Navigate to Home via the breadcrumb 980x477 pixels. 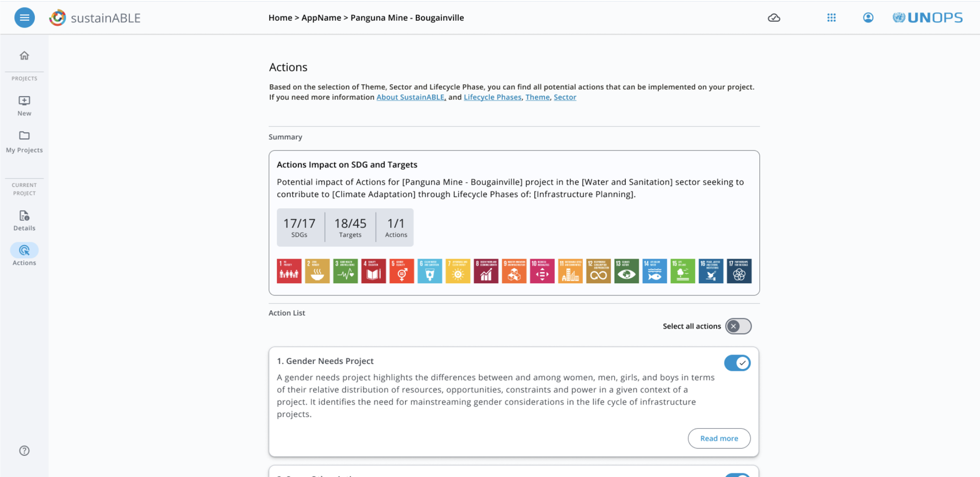(280, 18)
